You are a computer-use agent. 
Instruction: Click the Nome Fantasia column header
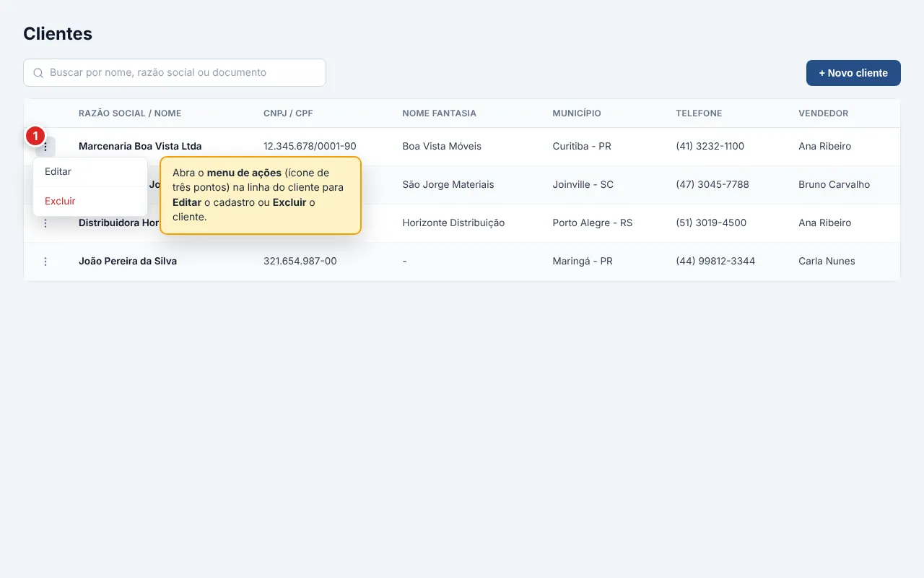click(439, 113)
